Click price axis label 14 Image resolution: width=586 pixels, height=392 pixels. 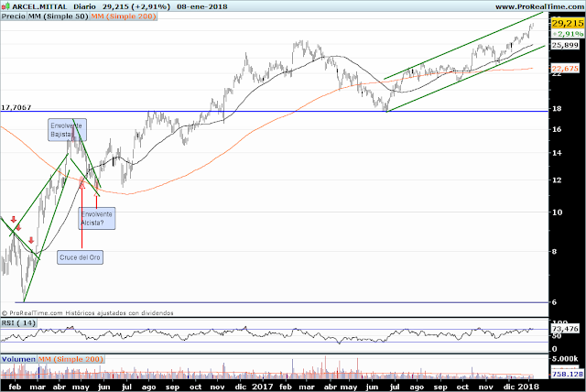[x=557, y=153]
